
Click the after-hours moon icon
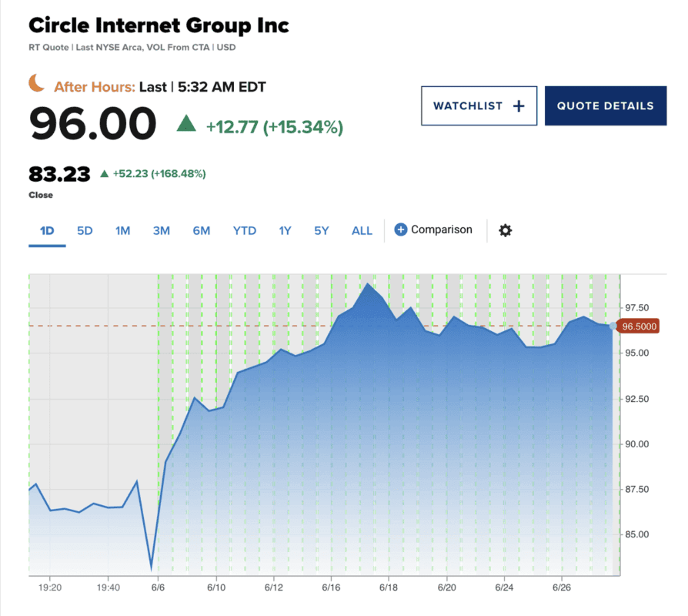[x=37, y=83]
